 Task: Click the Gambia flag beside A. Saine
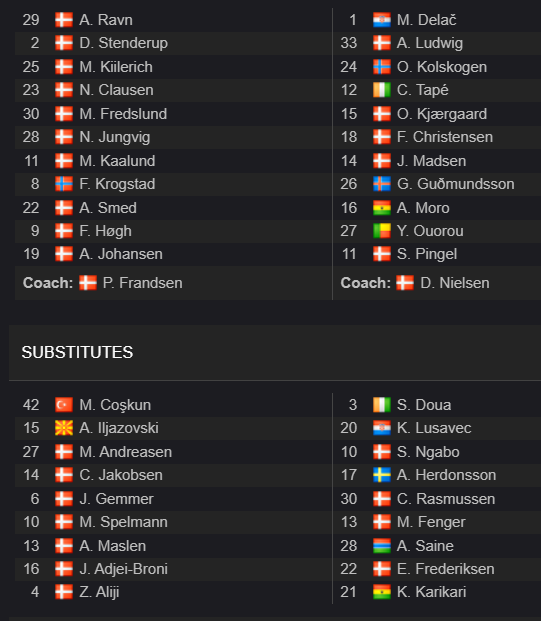[381, 546]
